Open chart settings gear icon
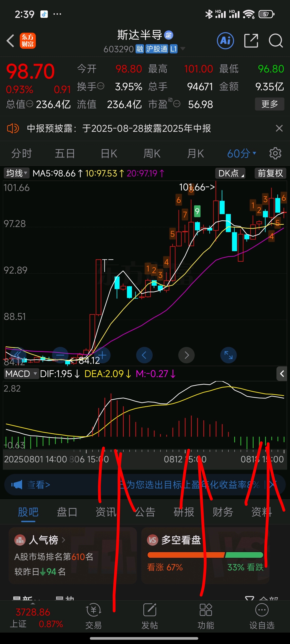Image resolution: width=290 pixels, height=644 pixels. [x=275, y=153]
